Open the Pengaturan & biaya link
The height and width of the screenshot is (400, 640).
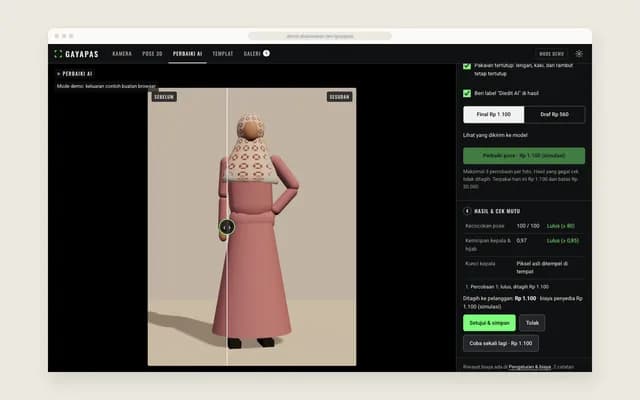pos(529,367)
